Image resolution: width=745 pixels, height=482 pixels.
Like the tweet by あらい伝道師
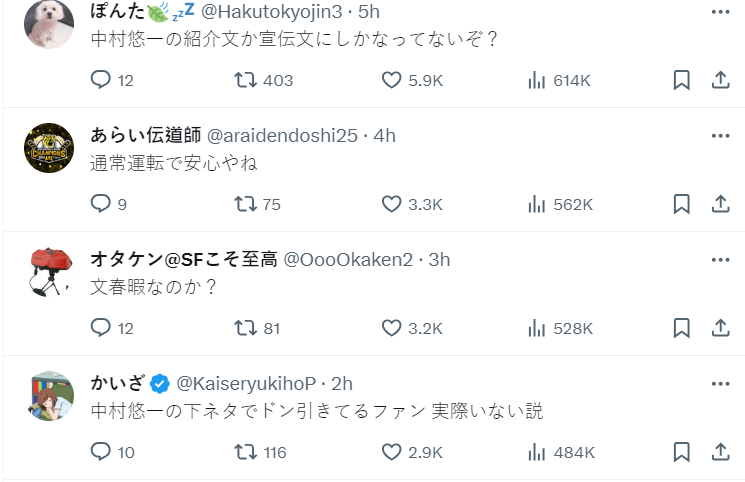click(392, 204)
